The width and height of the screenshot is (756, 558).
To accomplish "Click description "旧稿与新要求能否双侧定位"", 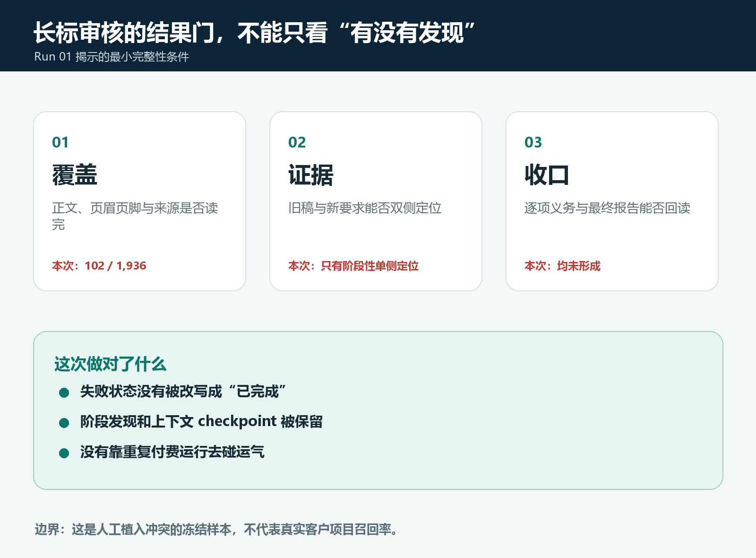I will (x=365, y=208).
